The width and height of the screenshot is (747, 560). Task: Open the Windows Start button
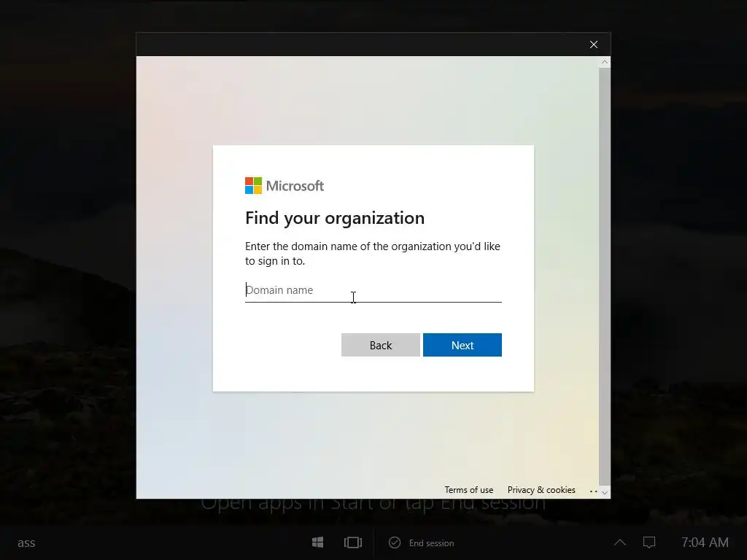click(318, 542)
